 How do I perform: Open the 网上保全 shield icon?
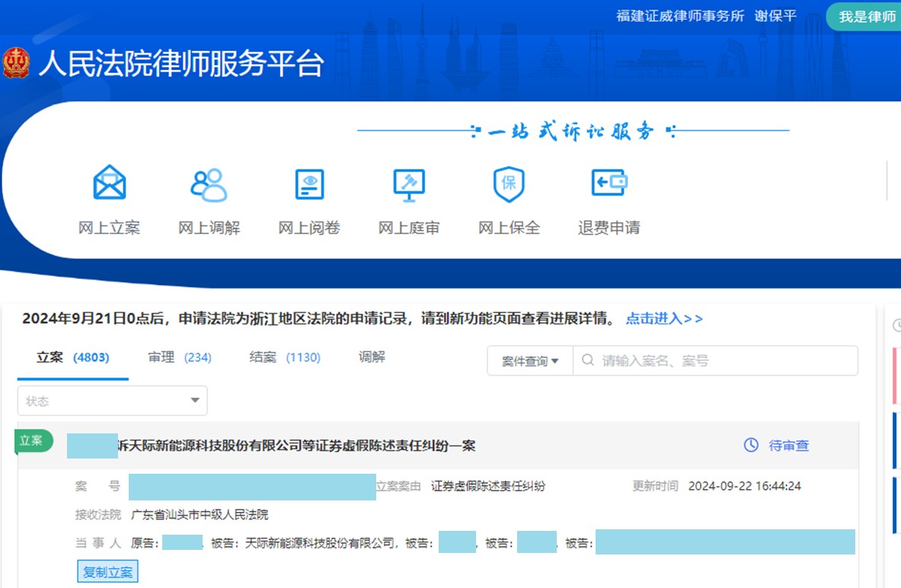pyautogui.click(x=509, y=184)
